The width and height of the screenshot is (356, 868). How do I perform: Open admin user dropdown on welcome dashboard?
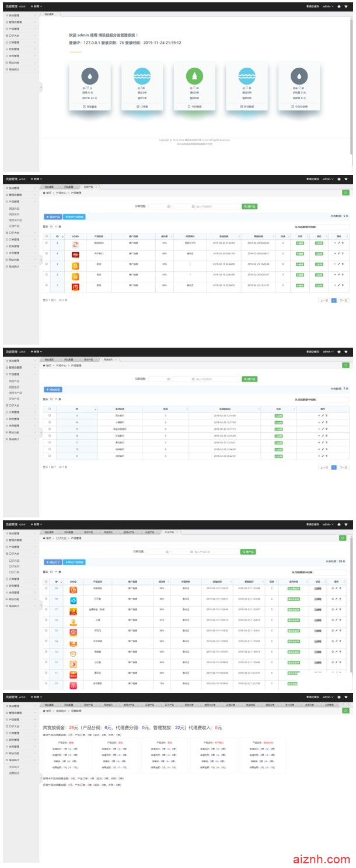click(x=328, y=7)
